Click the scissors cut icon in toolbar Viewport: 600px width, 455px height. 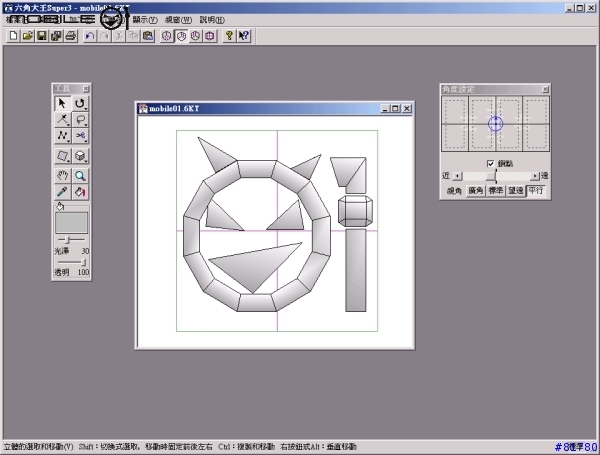pyautogui.click(x=119, y=36)
